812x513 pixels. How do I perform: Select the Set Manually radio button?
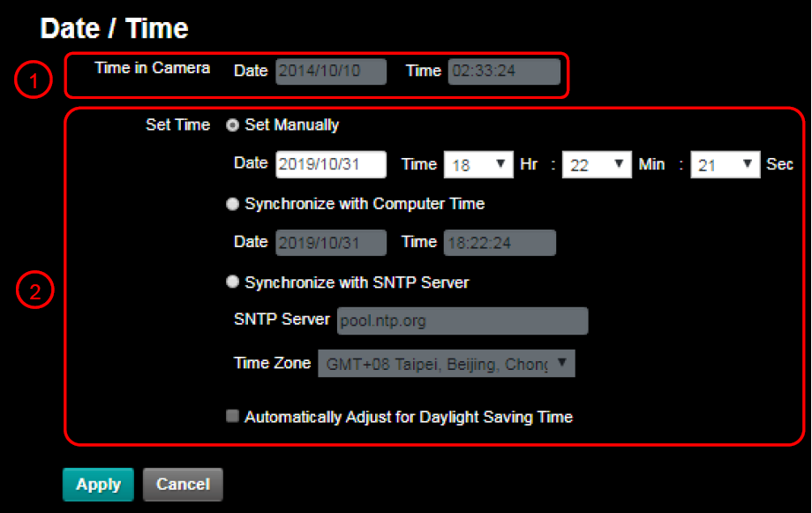231,124
